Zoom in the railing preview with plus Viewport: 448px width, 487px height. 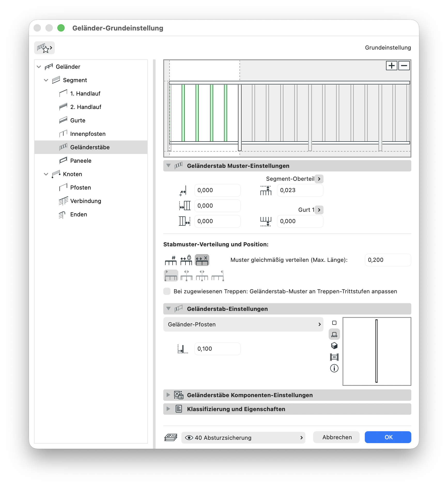tap(392, 66)
